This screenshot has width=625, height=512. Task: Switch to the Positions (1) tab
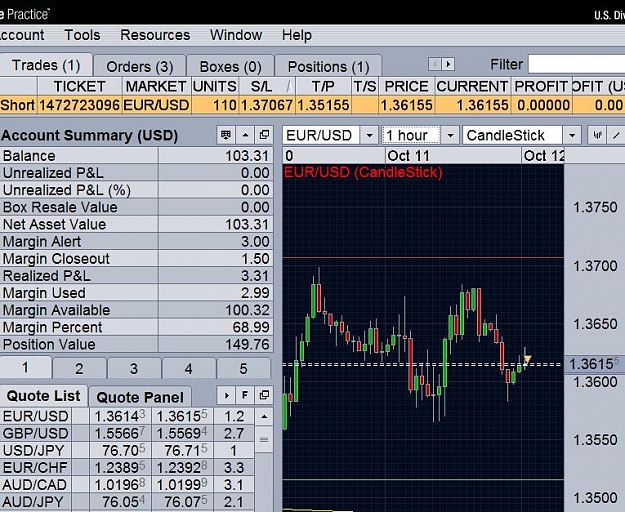click(328, 67)
